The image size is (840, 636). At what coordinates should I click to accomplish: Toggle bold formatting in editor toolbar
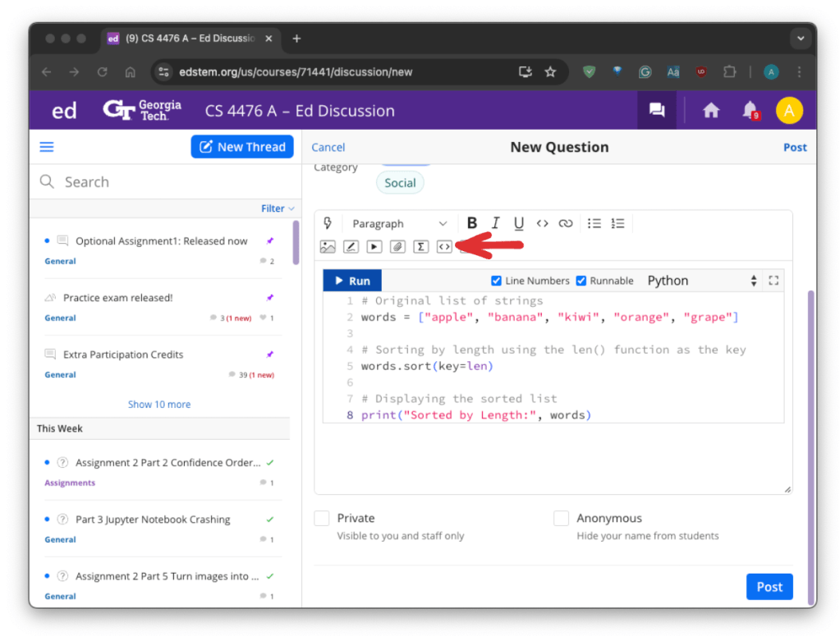click(x=471, y=222)
